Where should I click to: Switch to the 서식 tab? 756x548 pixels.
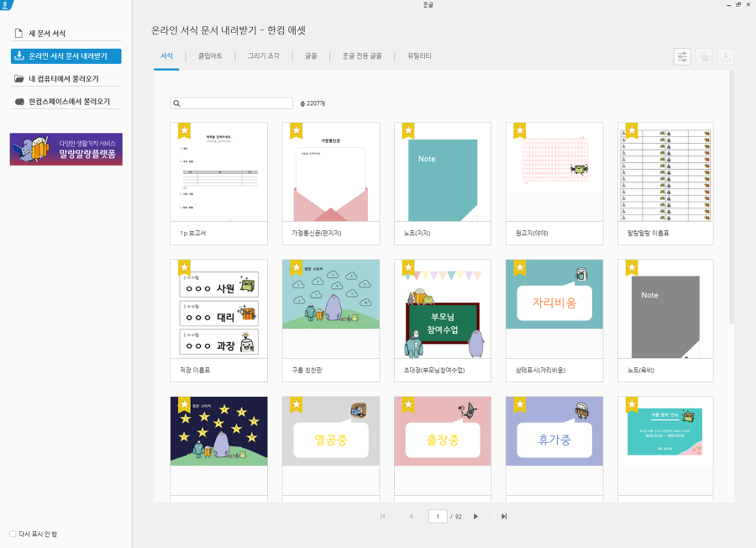[166, 56]
